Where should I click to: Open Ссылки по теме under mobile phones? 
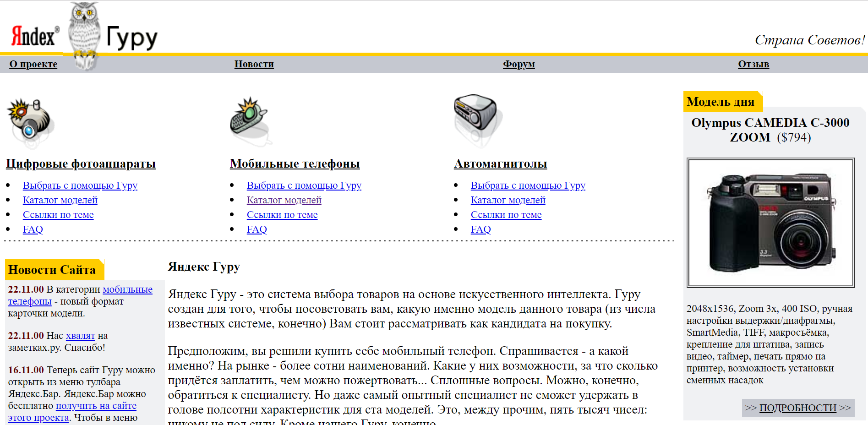pyautogui.click(x=282, y=215)
